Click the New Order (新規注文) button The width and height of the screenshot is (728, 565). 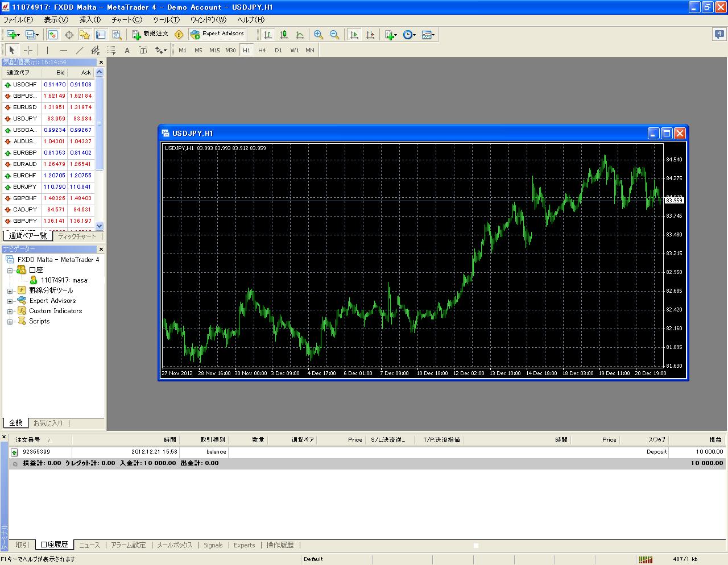click(150, 35)
